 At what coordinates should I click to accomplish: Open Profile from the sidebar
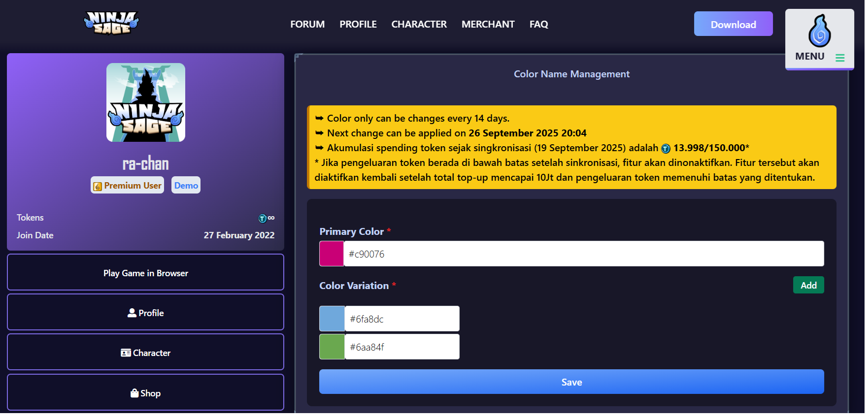click(145, 313)
